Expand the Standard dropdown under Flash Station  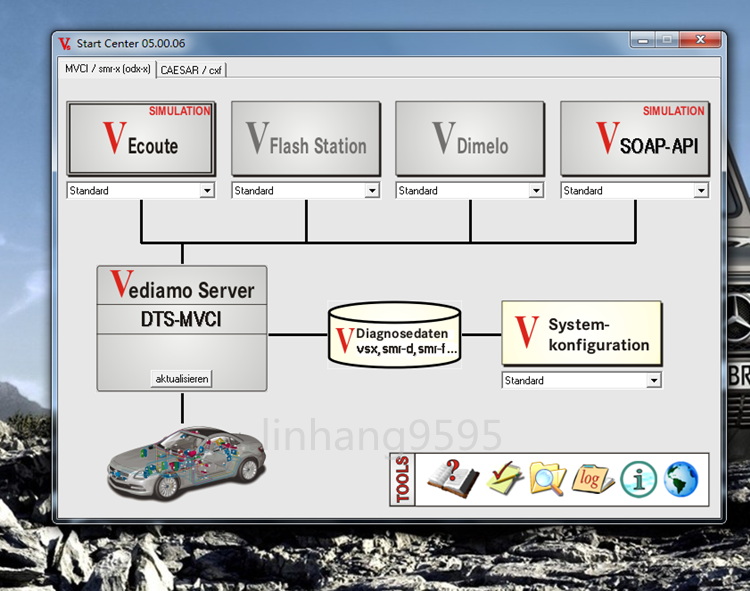pyautogui.click(x=372, y=190)
